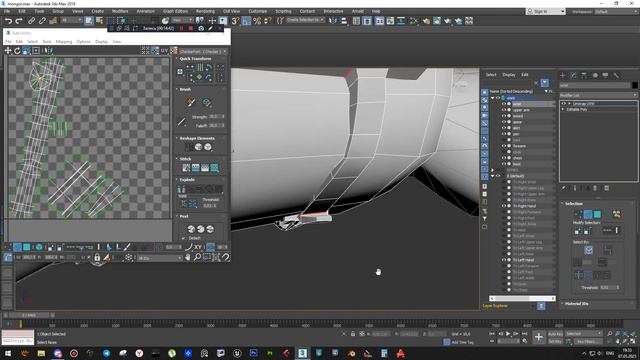Click the Sign In button

pos(546,11)
